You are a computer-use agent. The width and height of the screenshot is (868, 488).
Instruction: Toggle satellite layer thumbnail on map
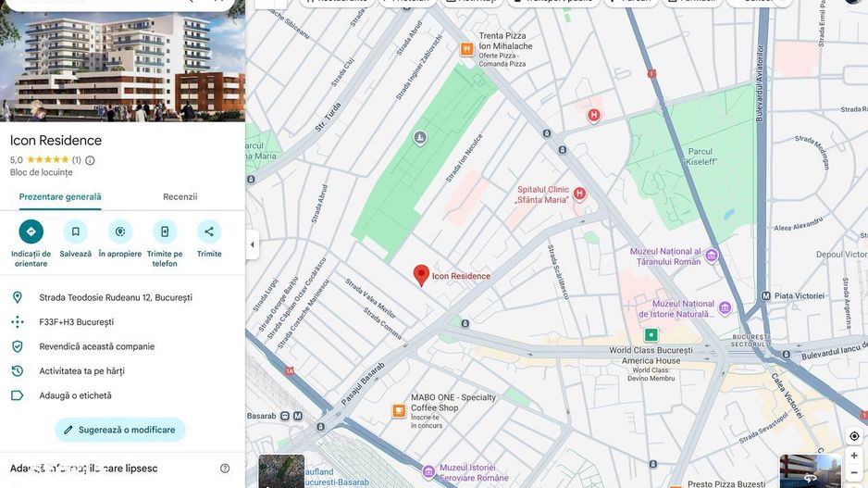281,471
